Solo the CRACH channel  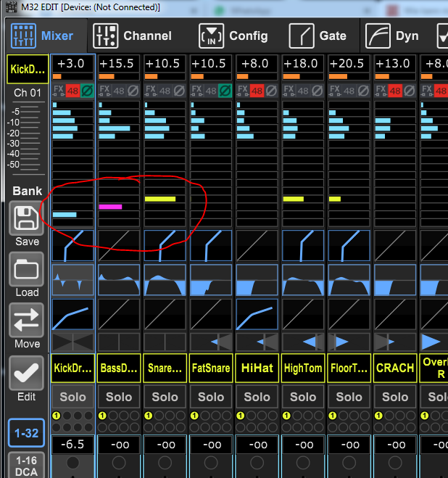[x=395, y=397]
